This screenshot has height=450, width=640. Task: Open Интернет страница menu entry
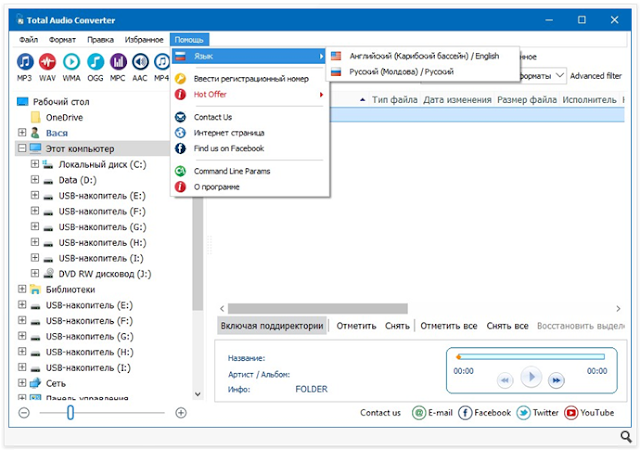tap(249, 133)
